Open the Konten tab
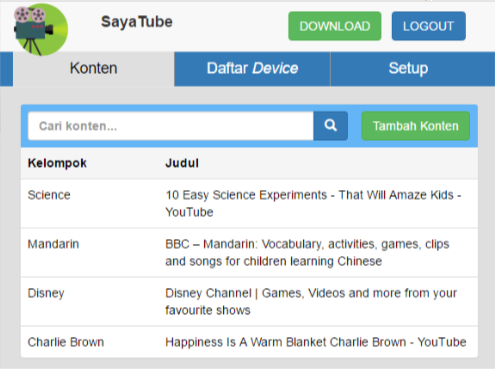 [x=94, y=69]
